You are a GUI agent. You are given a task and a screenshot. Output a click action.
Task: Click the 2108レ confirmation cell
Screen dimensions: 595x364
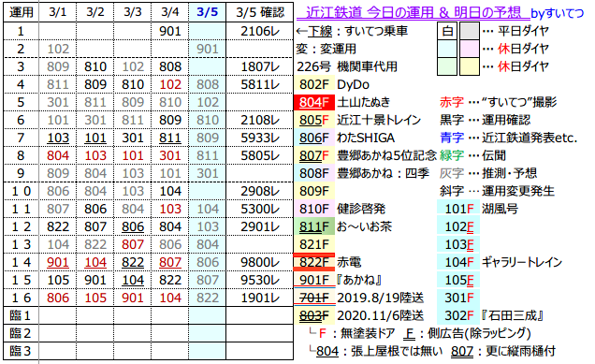coord(259,120)
